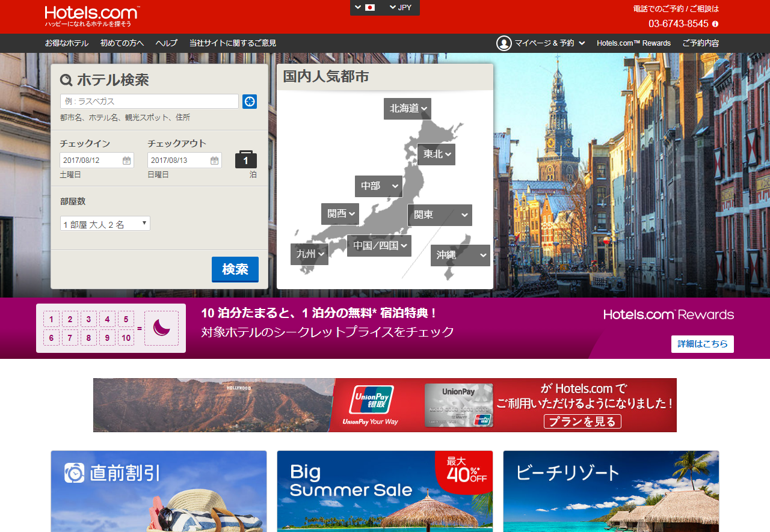Click the 検索 search button
770x532 pixels.
pos(235,269)
